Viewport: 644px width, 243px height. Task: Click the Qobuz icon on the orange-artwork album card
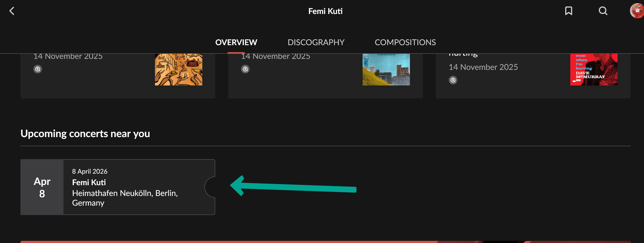point(38,69)
